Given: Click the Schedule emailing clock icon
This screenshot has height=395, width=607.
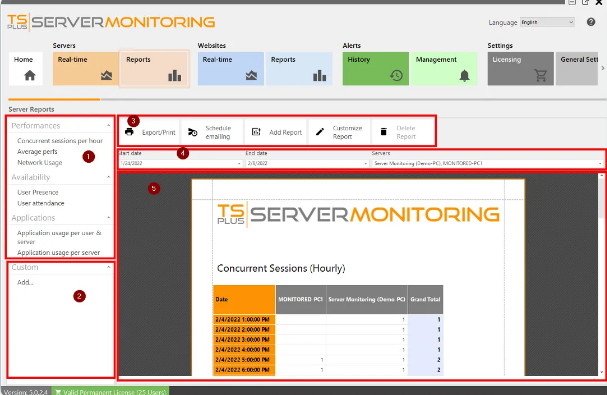Looking at the screenshot, I should [192, 132].
